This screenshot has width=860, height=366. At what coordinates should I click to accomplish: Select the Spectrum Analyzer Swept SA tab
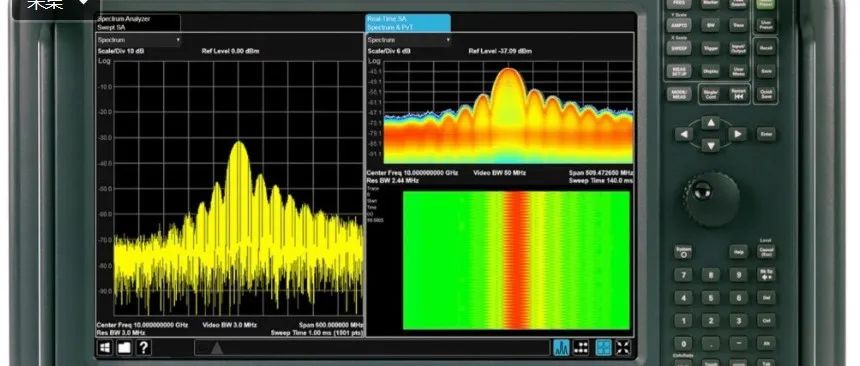tap(138, 23)
